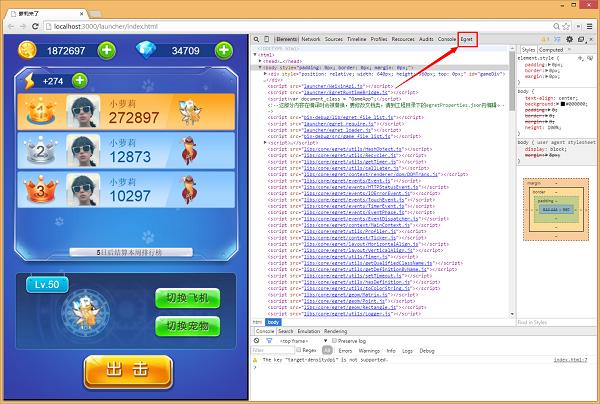The width and height of the screenshot is (600, 404).
Task: Add energy with the plus beside +274
Action: click(80, 80)
